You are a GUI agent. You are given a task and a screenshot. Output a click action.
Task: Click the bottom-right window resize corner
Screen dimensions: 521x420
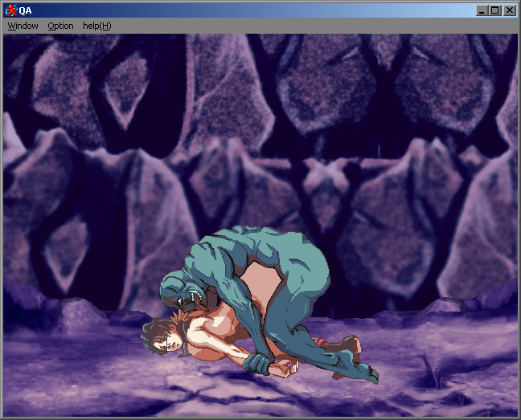pos(519,418)
